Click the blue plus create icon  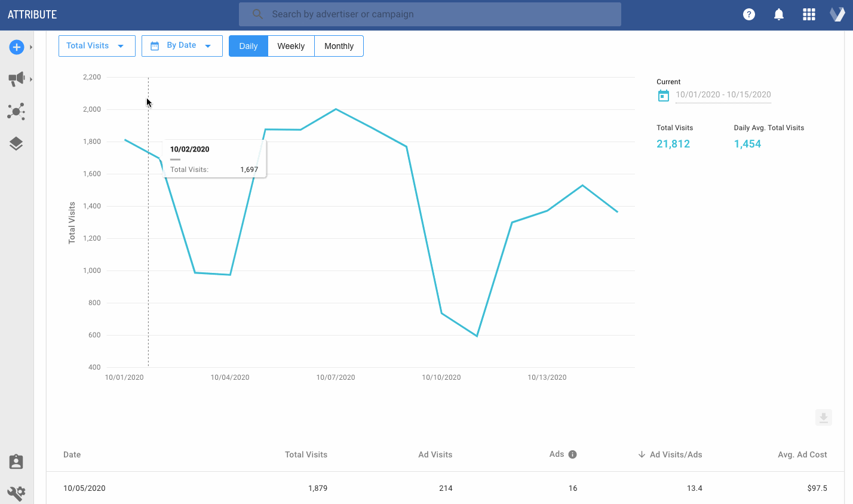(16, 47)
